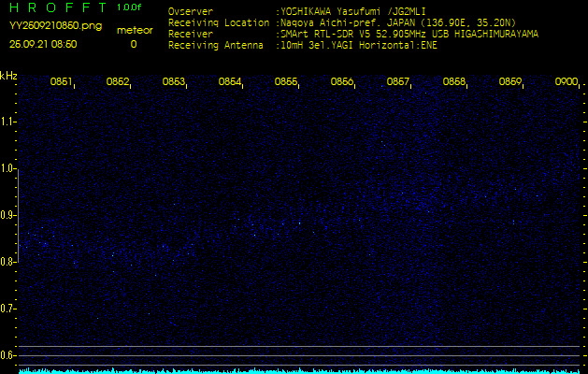This screenshot has height=374, width=588.
Task: Select the 0.9 kHz axis label
Action: tap(8, 215)
